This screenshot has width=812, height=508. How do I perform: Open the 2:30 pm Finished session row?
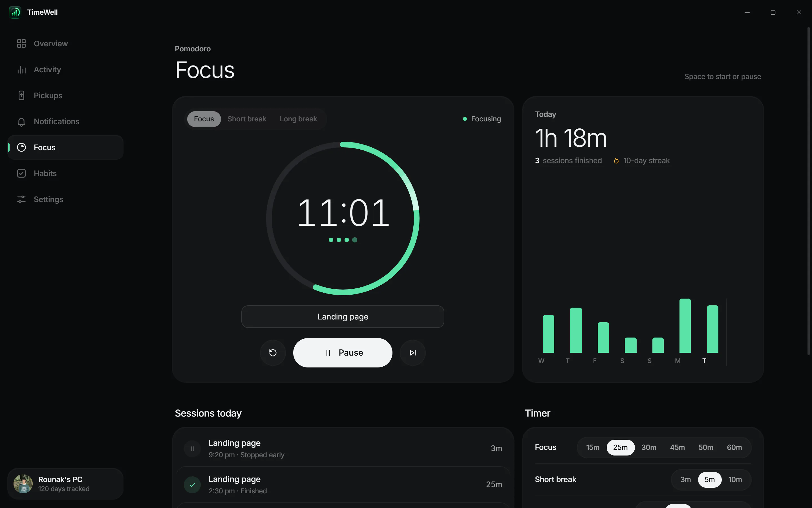(343, 485)
